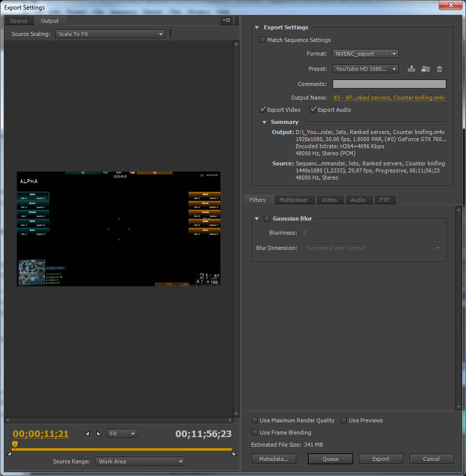Click the Output Name file link
Viewport: 466px width, 476px height.
[389, 98]
